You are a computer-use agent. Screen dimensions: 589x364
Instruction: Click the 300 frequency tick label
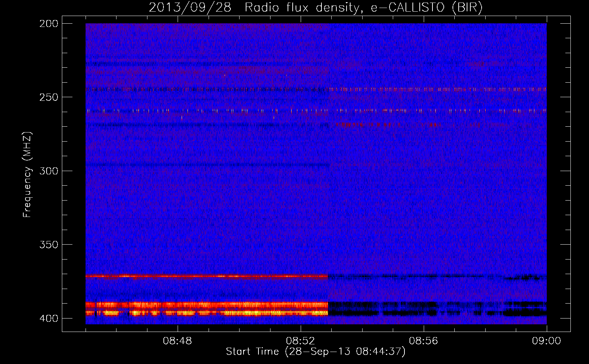point(49,171)
